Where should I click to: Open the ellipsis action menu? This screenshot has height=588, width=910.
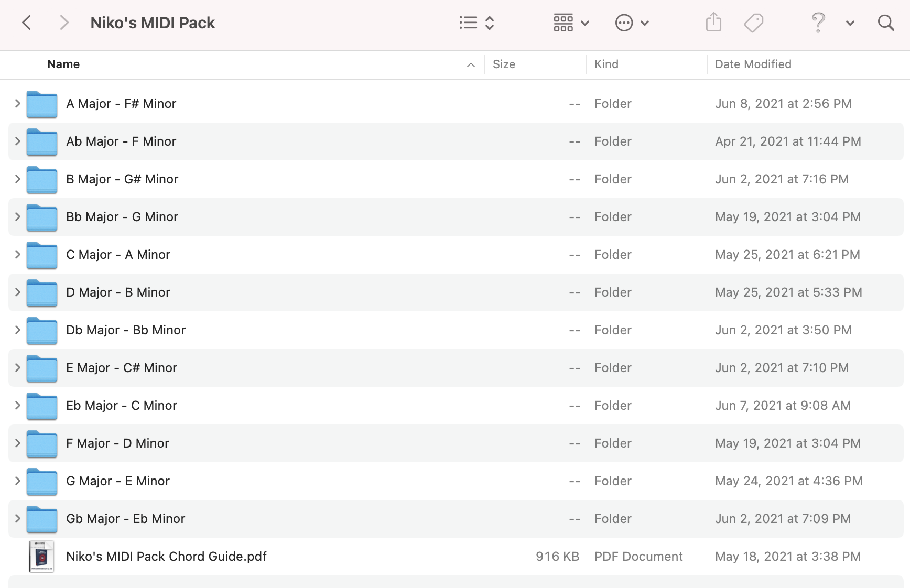tap(632, 23)
